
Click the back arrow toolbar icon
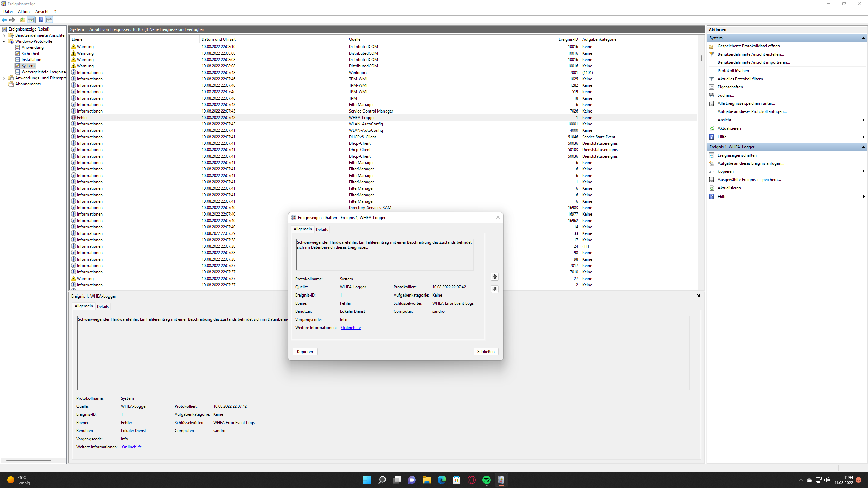tap(4, 20)
